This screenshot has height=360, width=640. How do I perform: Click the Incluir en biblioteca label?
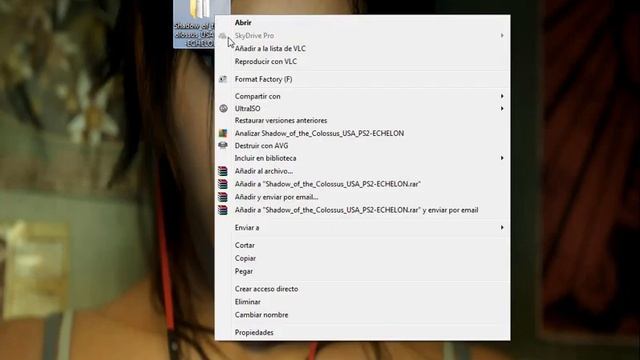[x=266, y=158]
